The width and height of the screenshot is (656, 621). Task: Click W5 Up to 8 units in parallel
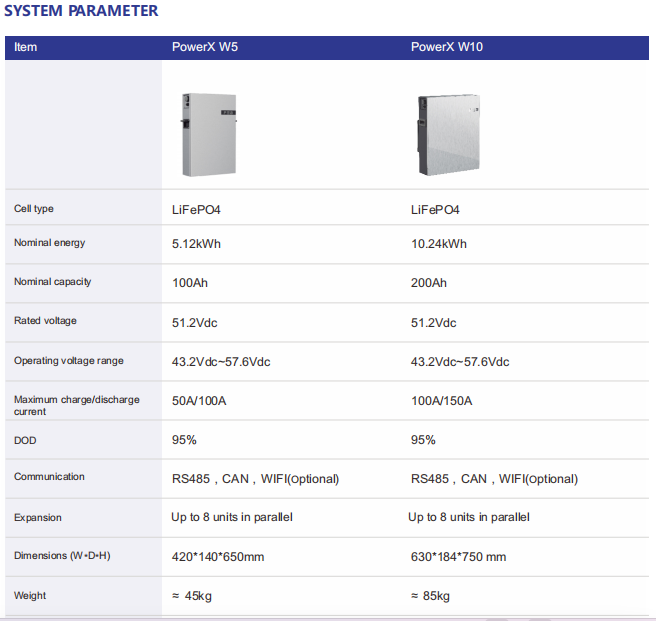(x=232, y=517)
